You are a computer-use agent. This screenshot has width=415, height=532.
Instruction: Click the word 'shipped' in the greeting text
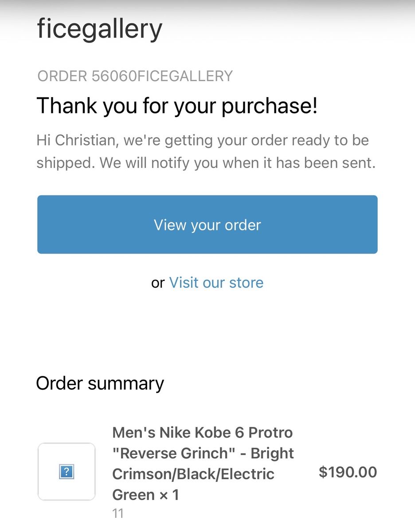(64, 163)
